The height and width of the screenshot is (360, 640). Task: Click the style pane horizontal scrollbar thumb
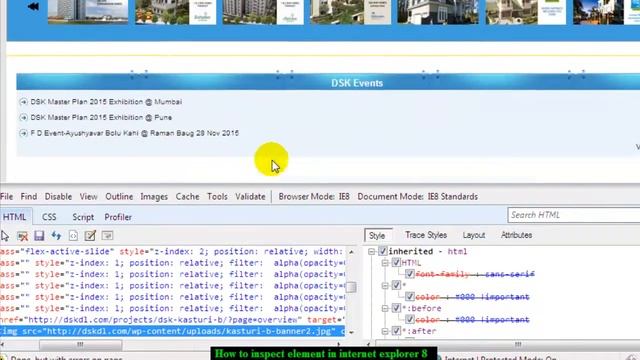[x=518, y=344]
